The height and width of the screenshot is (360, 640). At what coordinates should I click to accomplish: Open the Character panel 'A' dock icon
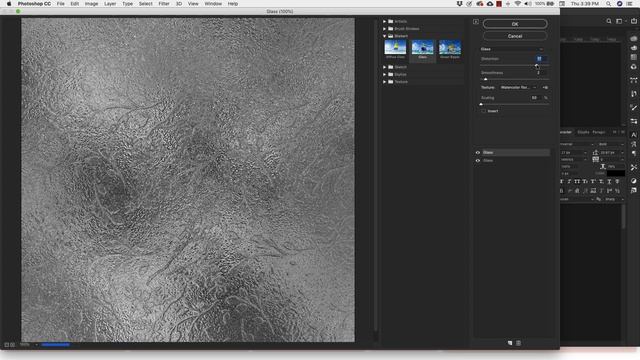633,135
